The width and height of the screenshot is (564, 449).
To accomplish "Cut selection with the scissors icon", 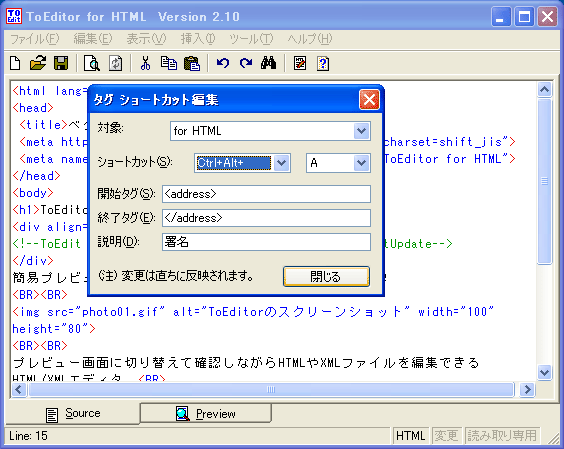I will click(x=145, y=63).
